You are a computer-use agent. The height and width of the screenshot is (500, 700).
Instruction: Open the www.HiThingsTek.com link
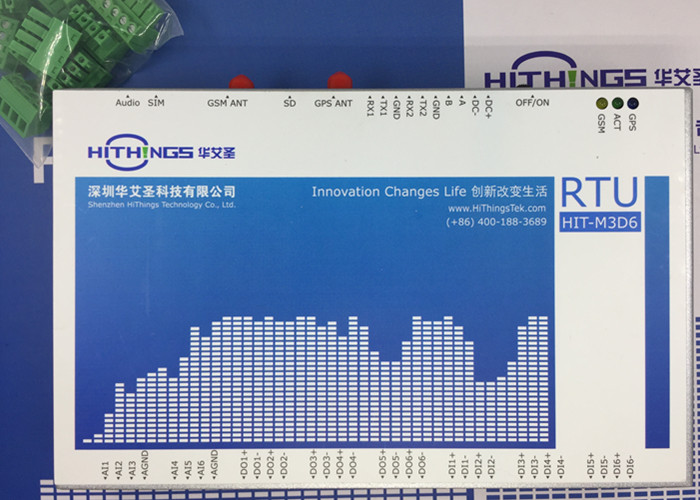tap(497, 208)
